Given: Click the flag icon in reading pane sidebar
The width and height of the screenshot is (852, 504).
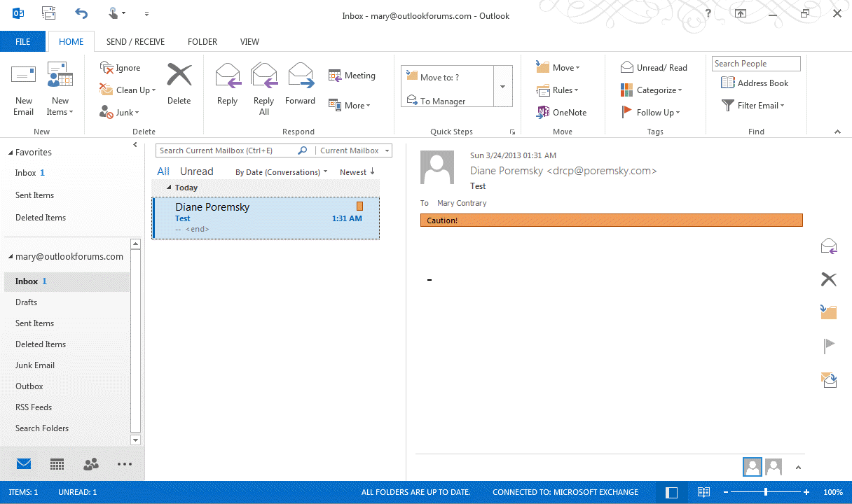Looking at the screenshot, I should point(829,346).
